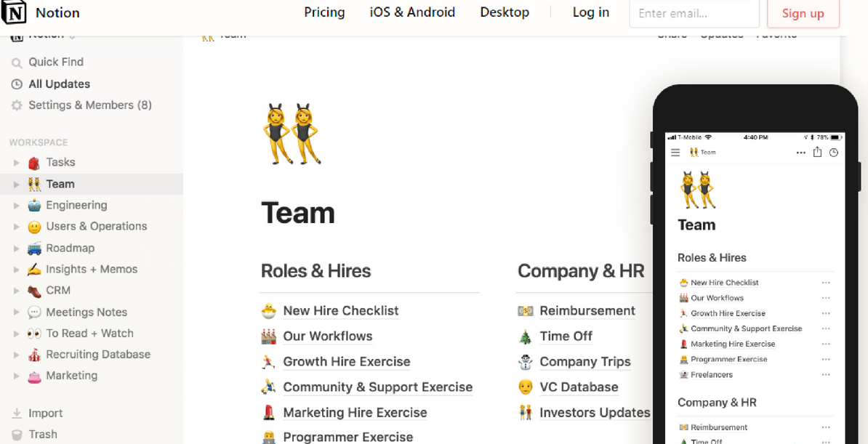Open the iOS & Android menu item

click(x=412, y=12)
